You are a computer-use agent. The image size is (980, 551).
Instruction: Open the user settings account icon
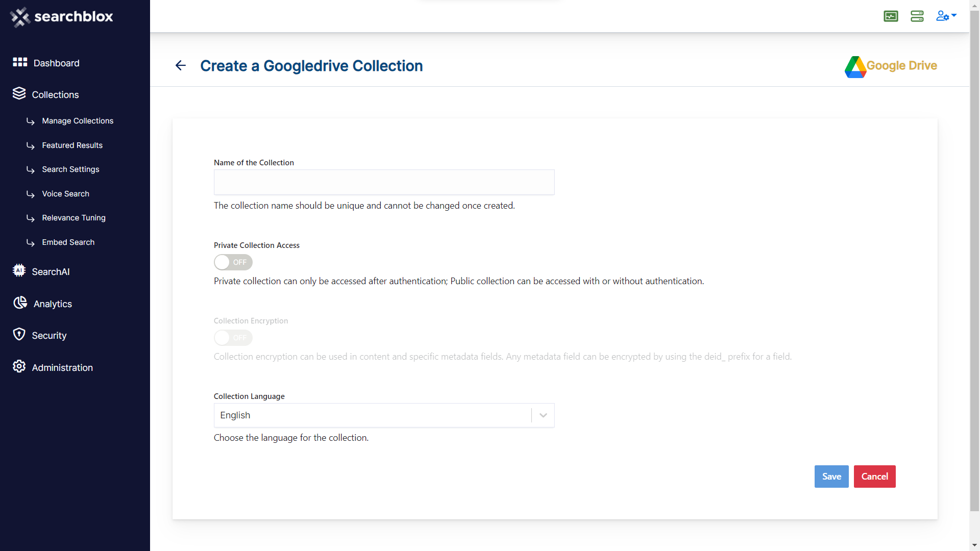(942, 16)
